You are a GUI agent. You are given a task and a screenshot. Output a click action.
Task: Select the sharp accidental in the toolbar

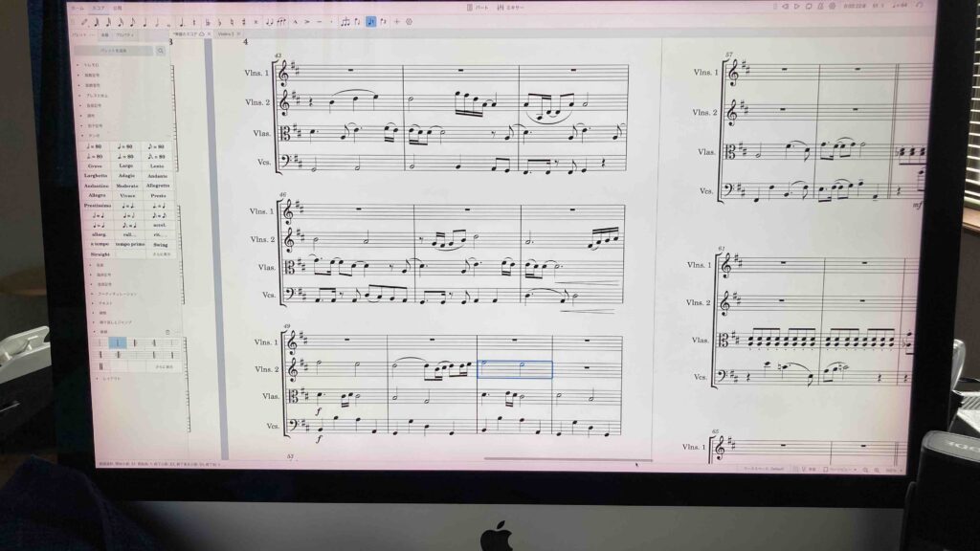click(x=244, y=21)
